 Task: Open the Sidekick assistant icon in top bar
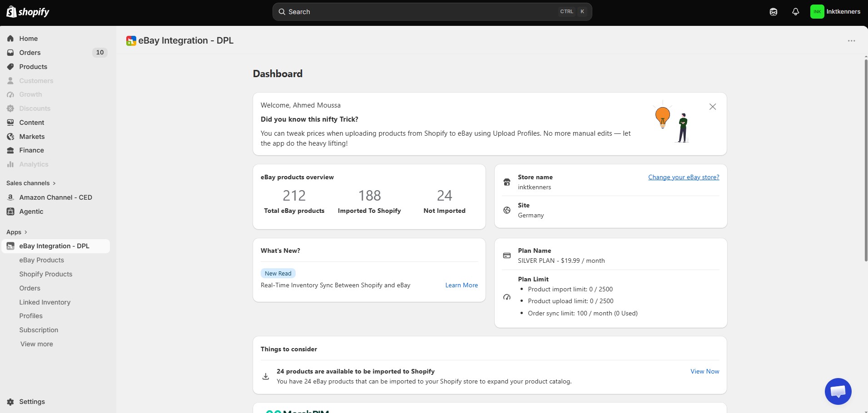tap(774, 12)
